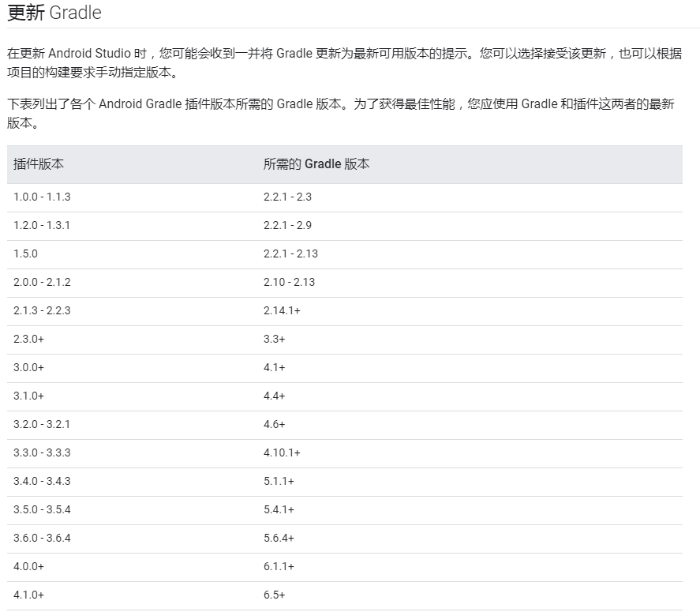
Task: Select Gradle version cell "3.3+"
Action: [274, 339]
